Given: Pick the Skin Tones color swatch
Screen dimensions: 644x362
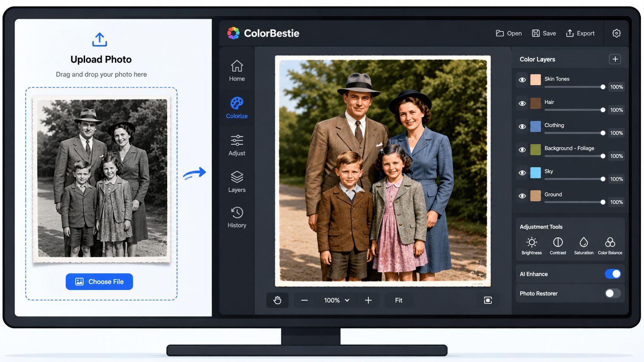Looking at the screenshot, I should [x=535, y=80].
